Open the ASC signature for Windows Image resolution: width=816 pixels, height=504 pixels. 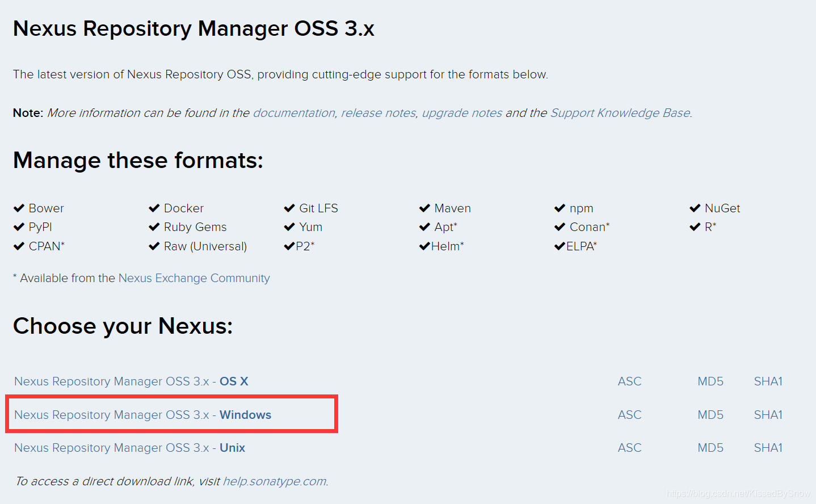click(x=629, y=415)
